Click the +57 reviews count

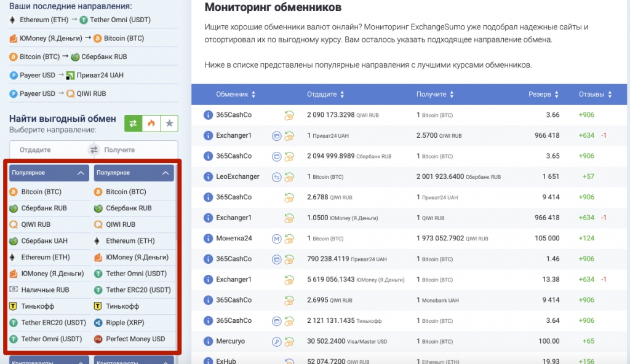(588, 177)
